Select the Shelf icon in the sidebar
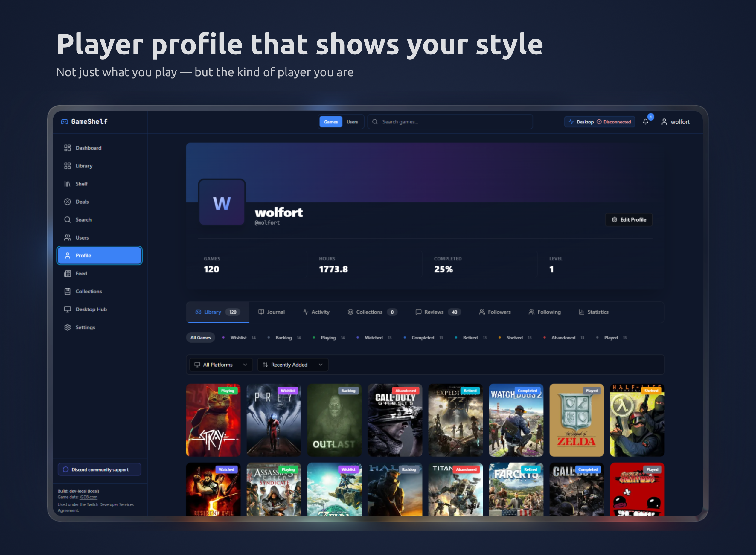Screen dimensions: 756x555 point(68,184)
